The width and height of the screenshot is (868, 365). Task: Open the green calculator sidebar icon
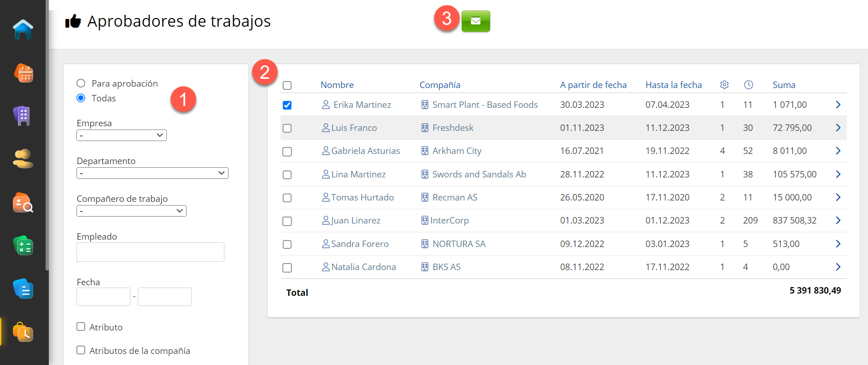[x=23, y=246]
